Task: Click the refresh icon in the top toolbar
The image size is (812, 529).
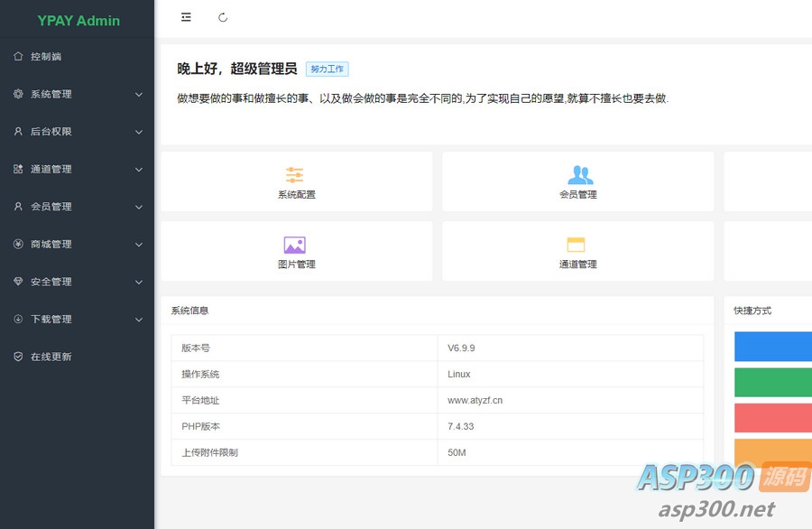Action: [222, 17]
